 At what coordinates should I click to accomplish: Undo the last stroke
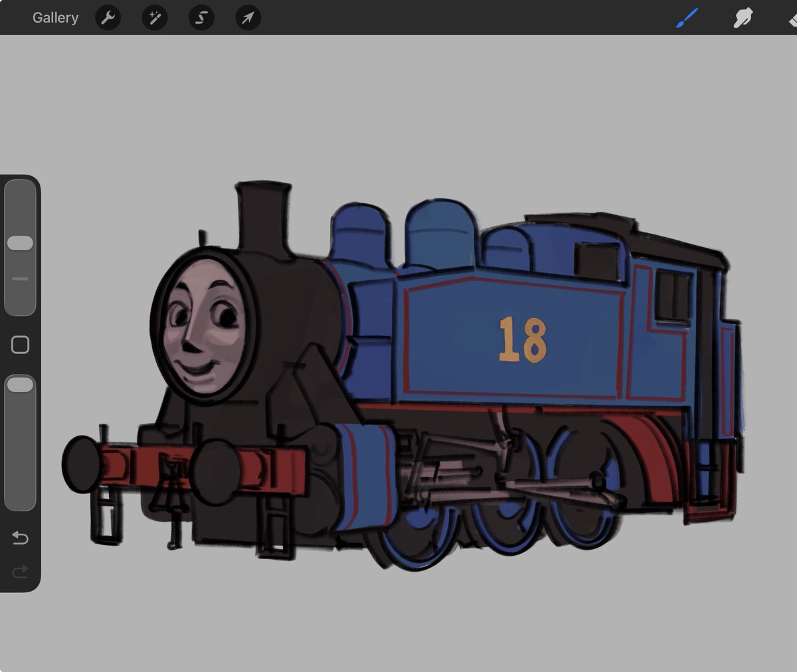20,537
